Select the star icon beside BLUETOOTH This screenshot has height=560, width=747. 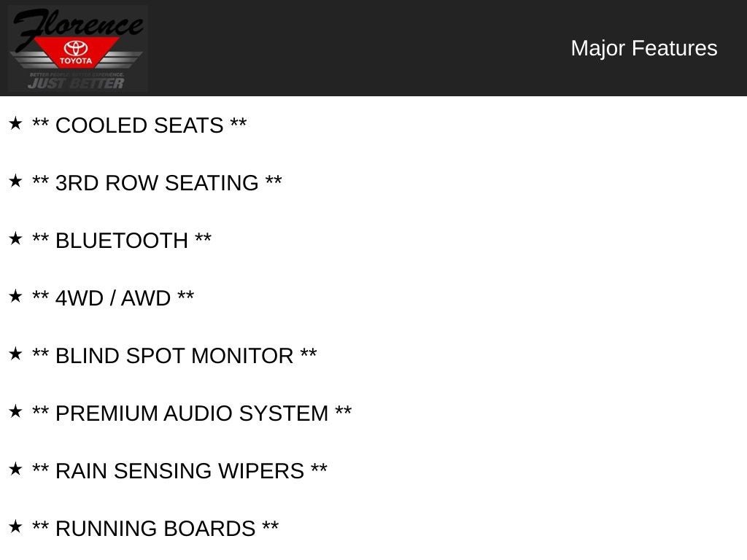click(x=15, y=238)
